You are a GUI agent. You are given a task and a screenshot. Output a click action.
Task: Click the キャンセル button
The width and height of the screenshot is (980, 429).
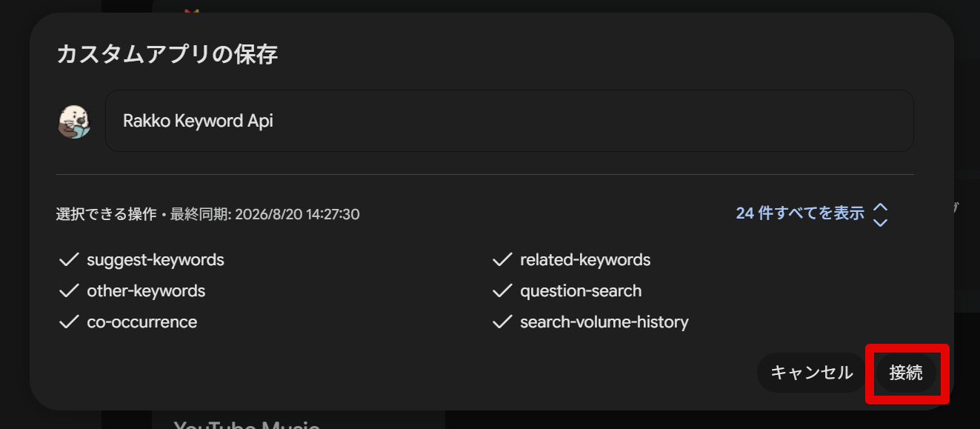point(812,373)
